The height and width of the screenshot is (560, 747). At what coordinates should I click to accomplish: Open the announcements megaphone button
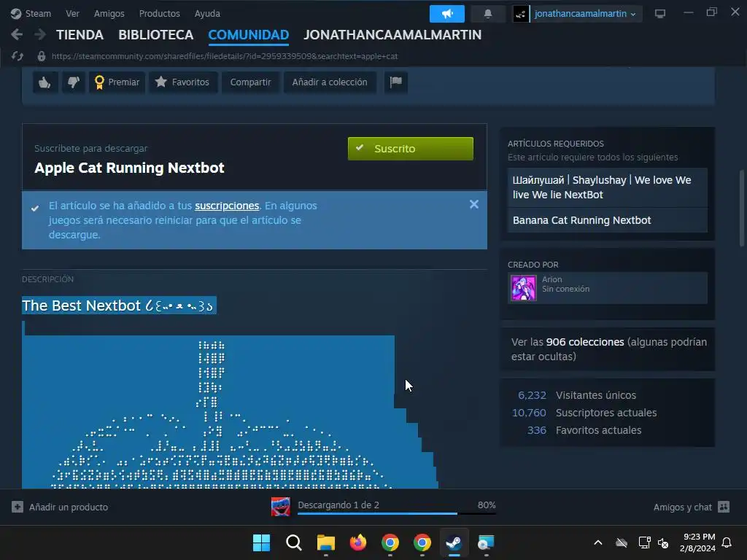tap(447, 14)
